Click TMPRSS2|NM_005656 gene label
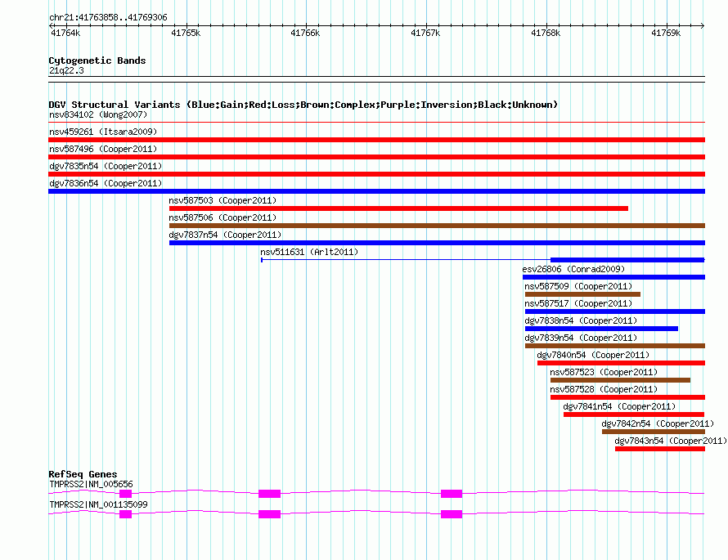 (91, 484)
